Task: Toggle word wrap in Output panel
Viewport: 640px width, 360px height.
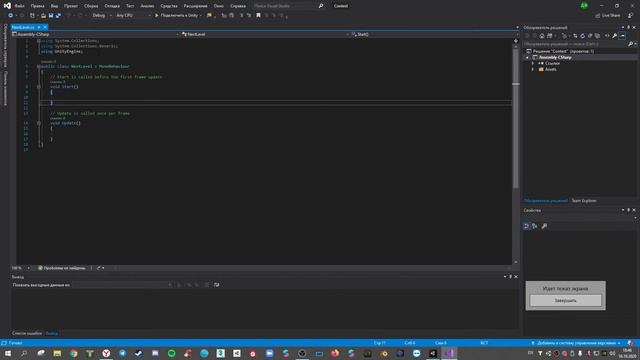Action: click(216, 285)
